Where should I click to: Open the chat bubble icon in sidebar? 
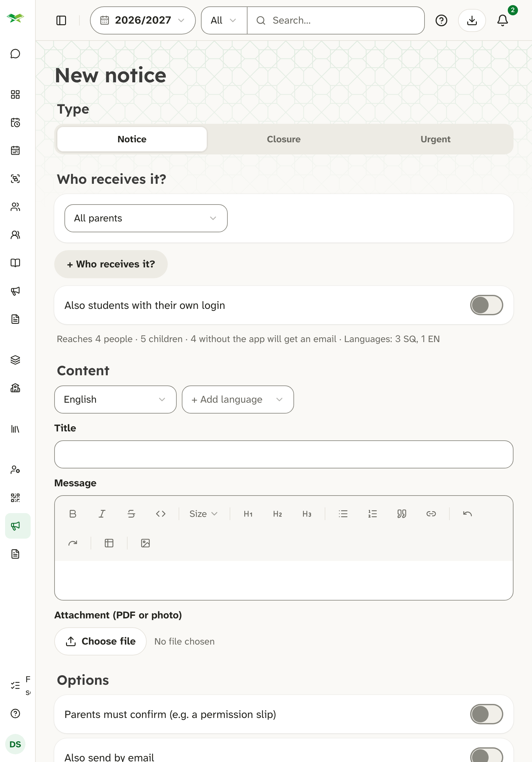pyautogui.click(x=15, y=54)
